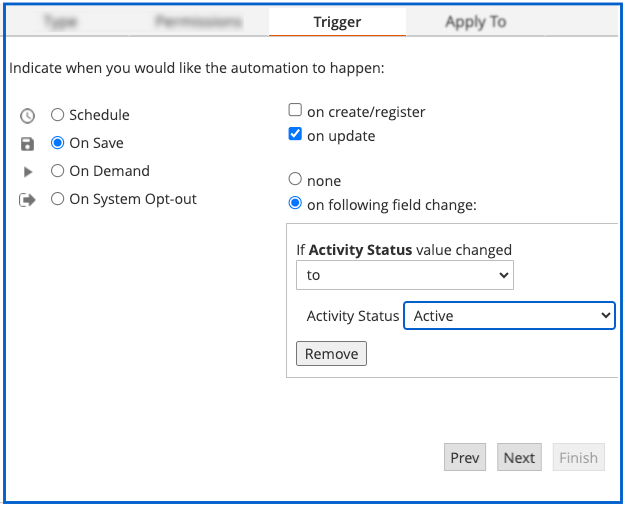Viewport: 625px width, 505px height.
Task: Open the blurred Permissions tab
Action: click(199, 22)
